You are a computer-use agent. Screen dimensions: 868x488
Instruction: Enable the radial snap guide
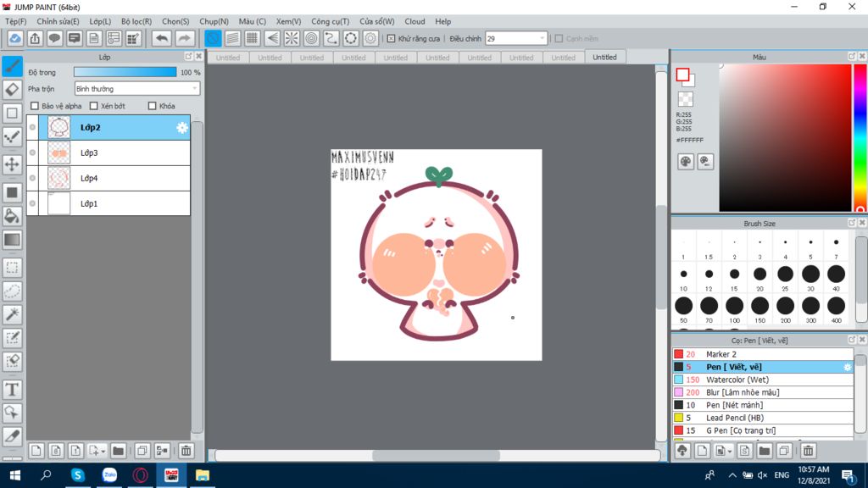tap(292, 39)
